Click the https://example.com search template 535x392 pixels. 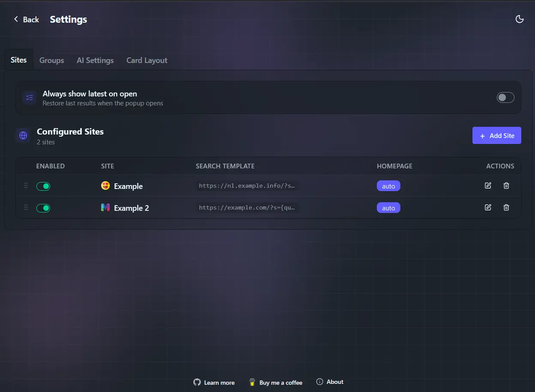point(247,207)
